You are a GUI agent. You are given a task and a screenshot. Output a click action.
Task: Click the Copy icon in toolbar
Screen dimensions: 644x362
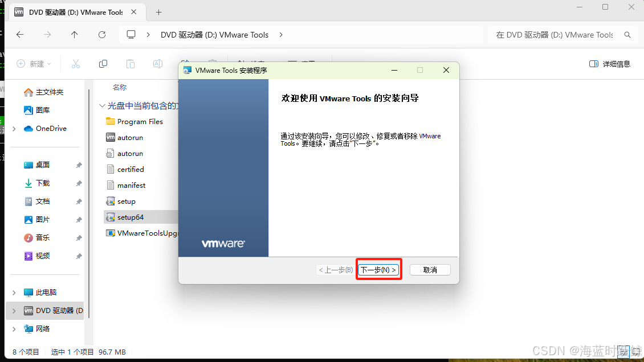click(x=103, y=64)
